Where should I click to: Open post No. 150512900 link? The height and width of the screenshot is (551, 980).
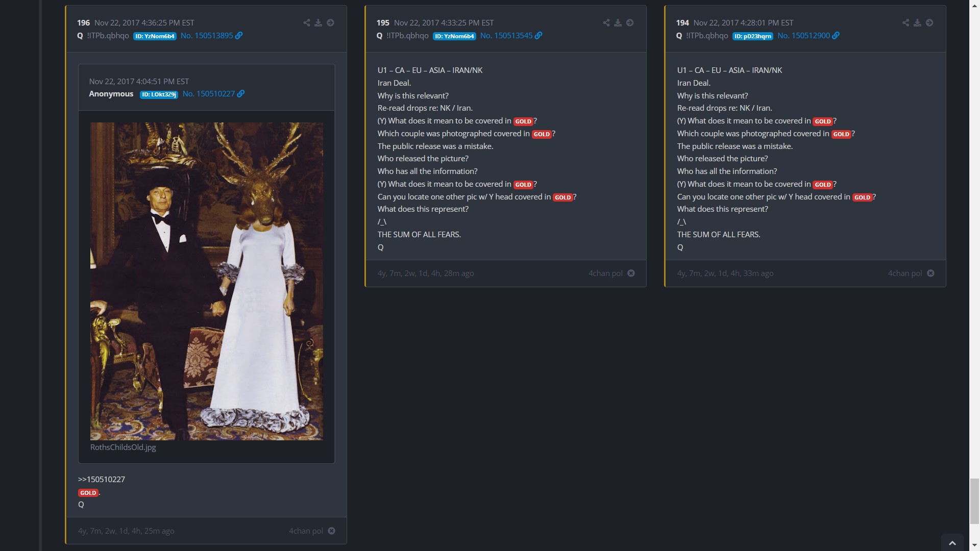pos(803,36)
